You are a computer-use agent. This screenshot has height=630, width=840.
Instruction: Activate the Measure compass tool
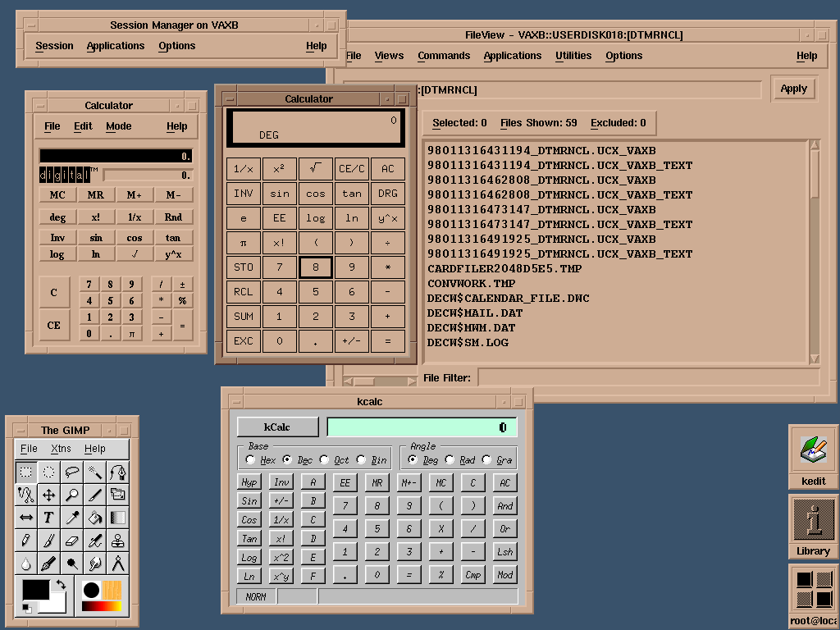[118, 564]
